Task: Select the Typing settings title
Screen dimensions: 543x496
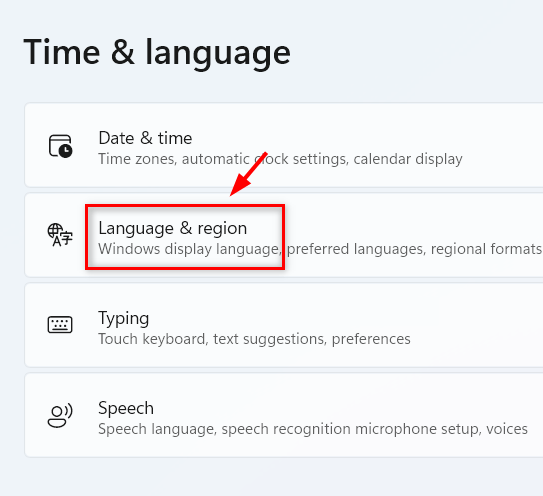Action: (x=124, y=318)
